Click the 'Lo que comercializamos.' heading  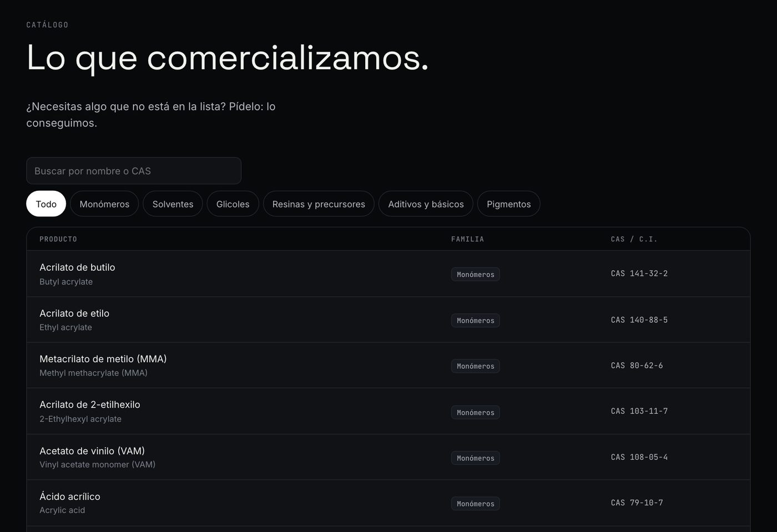[228, 58]
